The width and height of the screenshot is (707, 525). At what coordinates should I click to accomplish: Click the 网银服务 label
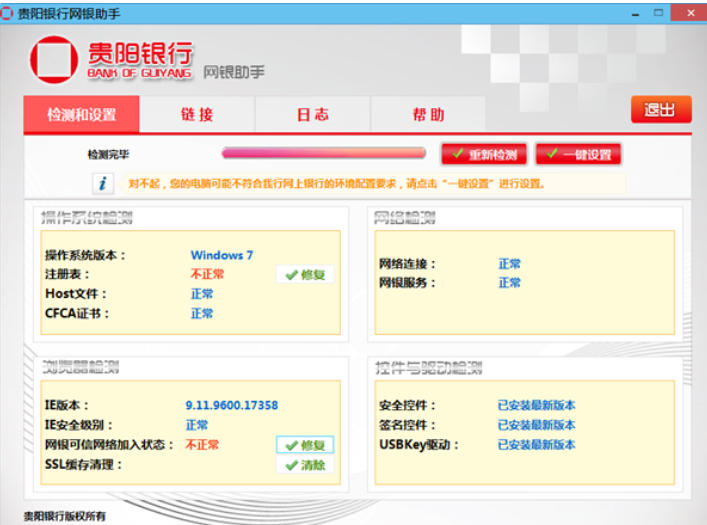click(408, 283)
